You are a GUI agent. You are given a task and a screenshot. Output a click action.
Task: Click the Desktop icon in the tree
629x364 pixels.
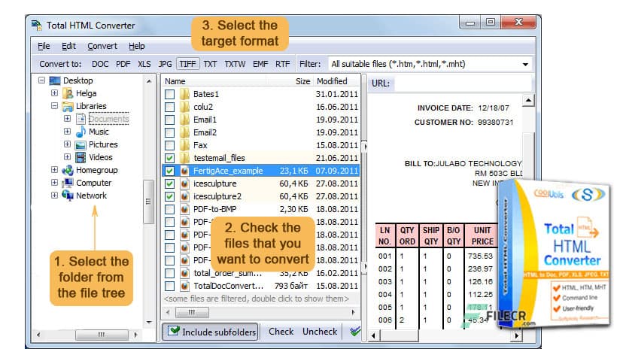pos(55,80)
